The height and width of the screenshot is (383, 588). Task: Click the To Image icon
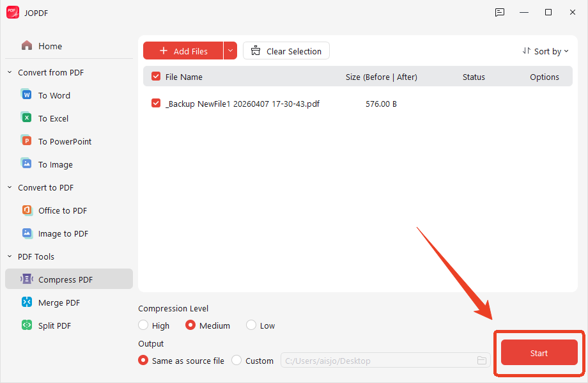26,164
